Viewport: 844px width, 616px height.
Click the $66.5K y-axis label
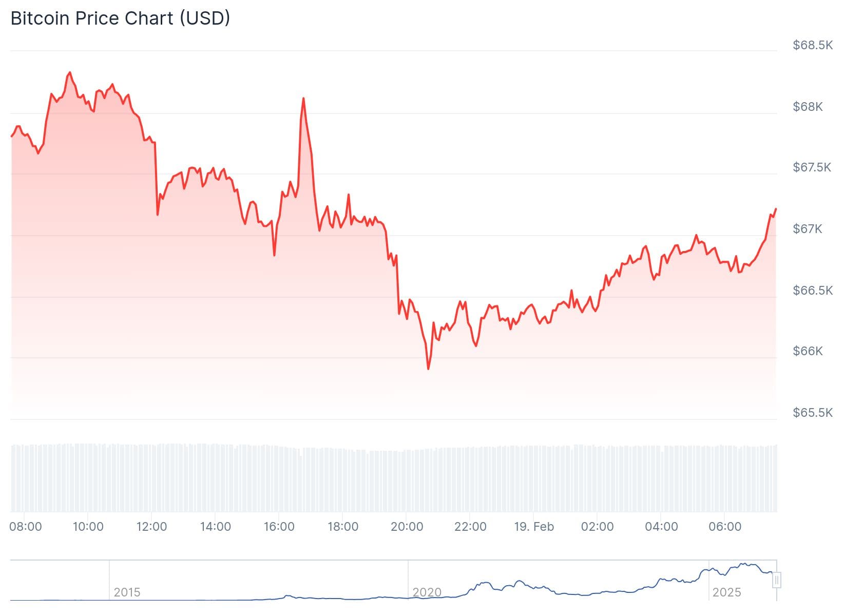812,291
